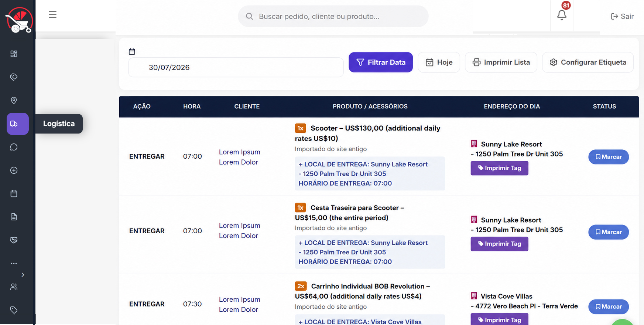The width and height of the screenshot is (644, 325).
Task: Click Imprimir Lista
Action: 501,62
